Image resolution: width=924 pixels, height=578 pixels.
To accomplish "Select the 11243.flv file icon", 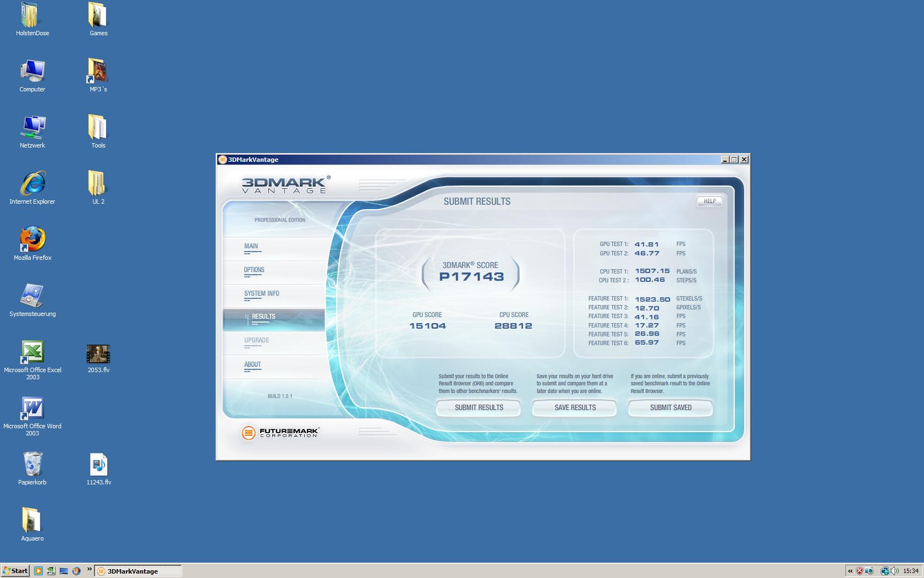I will [x=98, y=469].
